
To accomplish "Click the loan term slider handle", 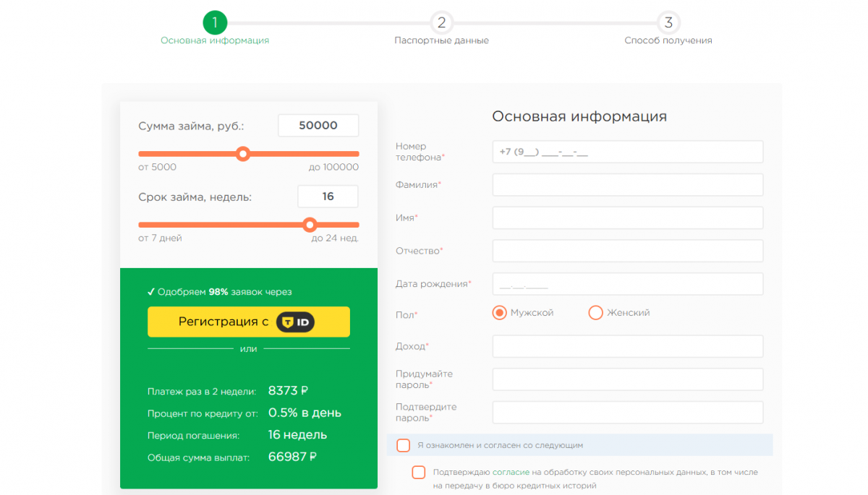I will pyautogui.click(x=310, y=225).
